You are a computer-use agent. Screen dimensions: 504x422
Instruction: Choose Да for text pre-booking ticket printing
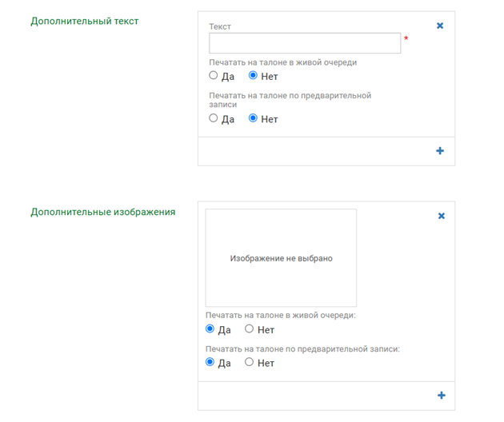[214, 118]
